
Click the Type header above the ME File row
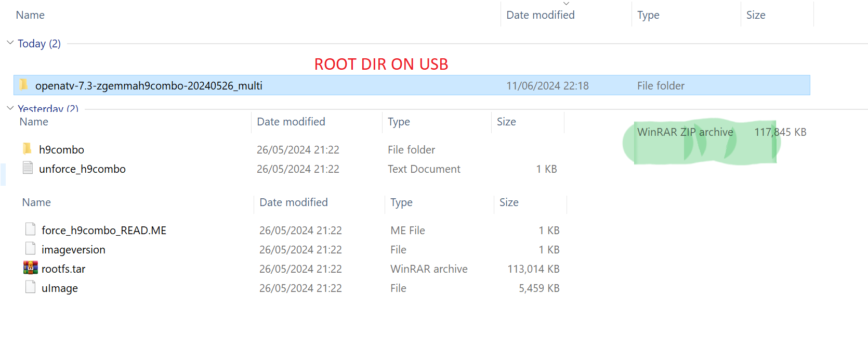click(401, 202)
